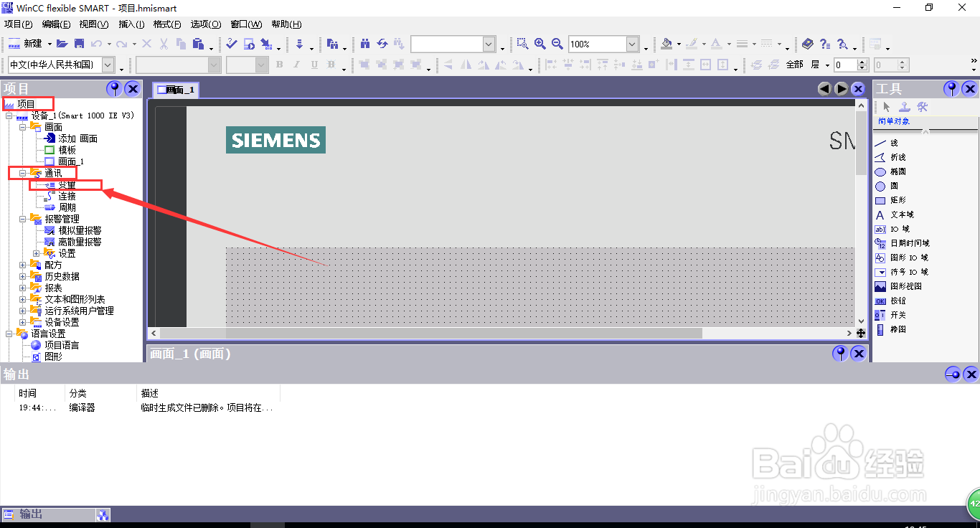Click the zoom in magnifier icon
This screenshot has height=528, width=980.
click(x=540, y=44)
